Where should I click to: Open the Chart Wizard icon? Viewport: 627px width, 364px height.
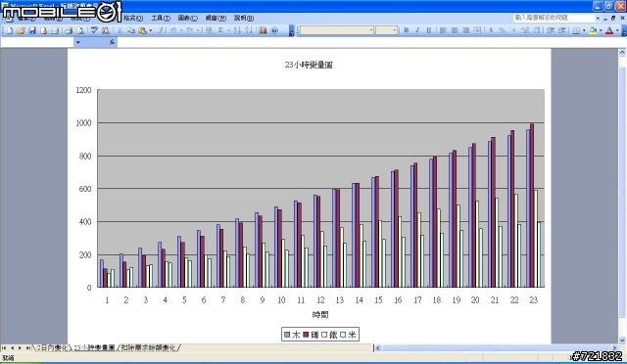[x=263, y=30]
